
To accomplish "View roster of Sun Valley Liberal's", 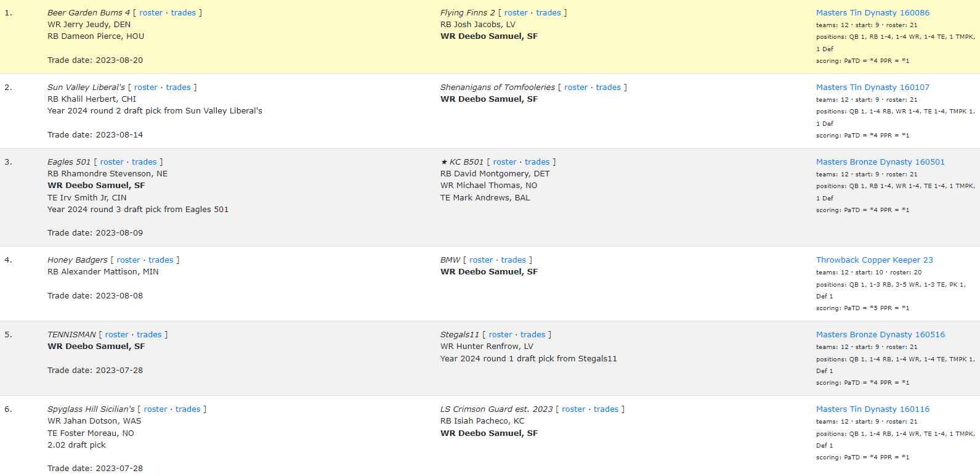I will click(x=146, y=87).
